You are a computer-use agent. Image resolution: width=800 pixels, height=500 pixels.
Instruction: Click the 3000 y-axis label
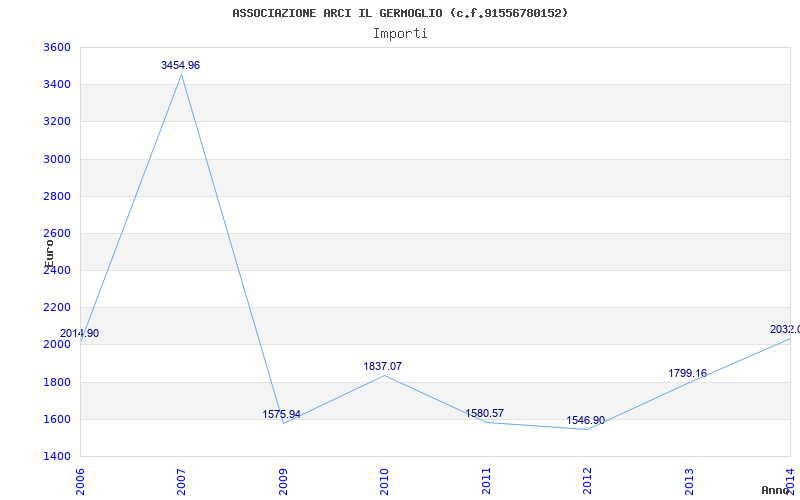click(57, 159)
